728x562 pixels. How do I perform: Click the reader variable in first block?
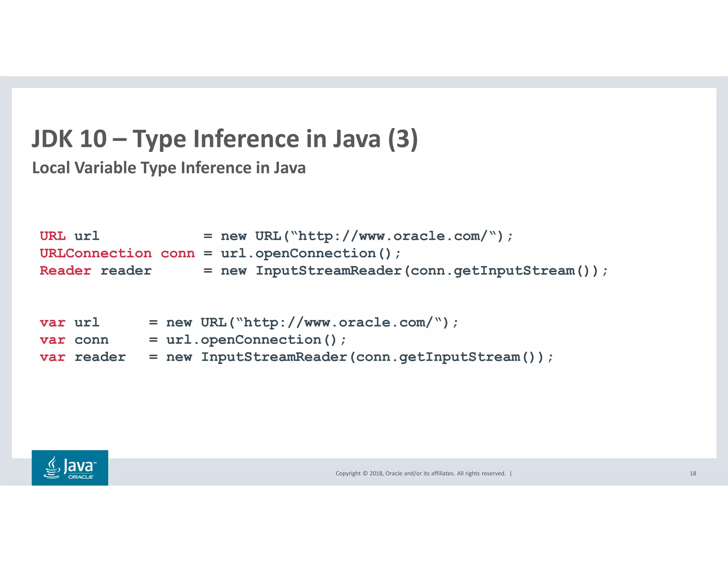pyautogui.click(x=126, y=271)
